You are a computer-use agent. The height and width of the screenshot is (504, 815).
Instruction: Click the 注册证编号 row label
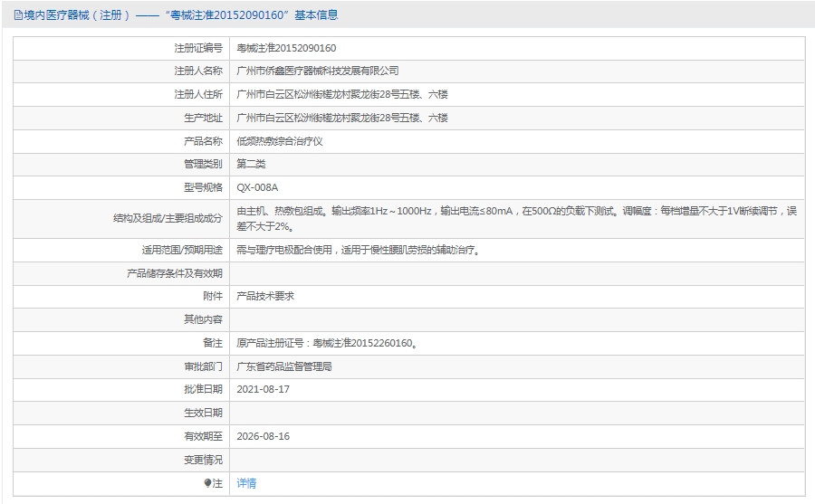198,48
